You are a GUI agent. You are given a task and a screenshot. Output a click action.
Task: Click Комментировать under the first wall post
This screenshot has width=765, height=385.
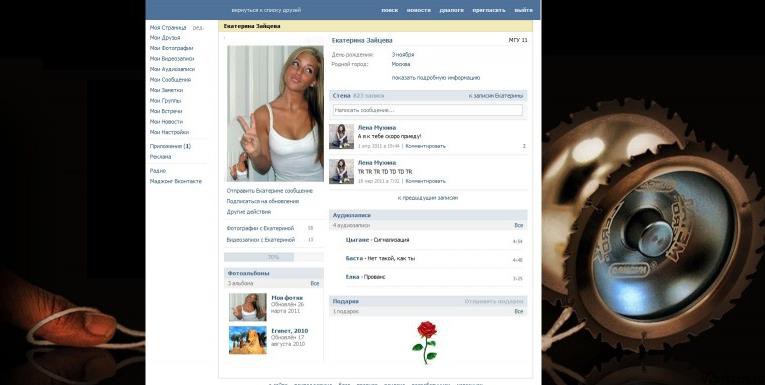pos(425,146)
